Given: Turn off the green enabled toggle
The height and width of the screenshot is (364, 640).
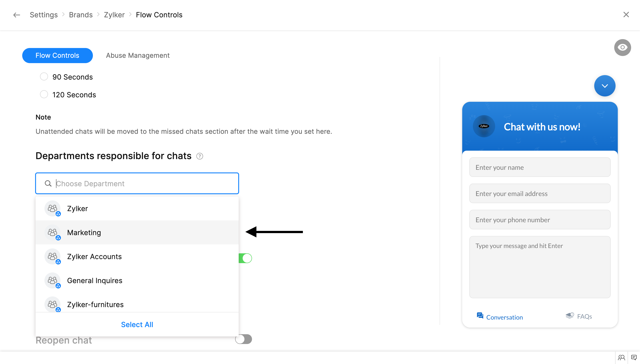Looking at the screenshot, I should (x=246, y=258).
